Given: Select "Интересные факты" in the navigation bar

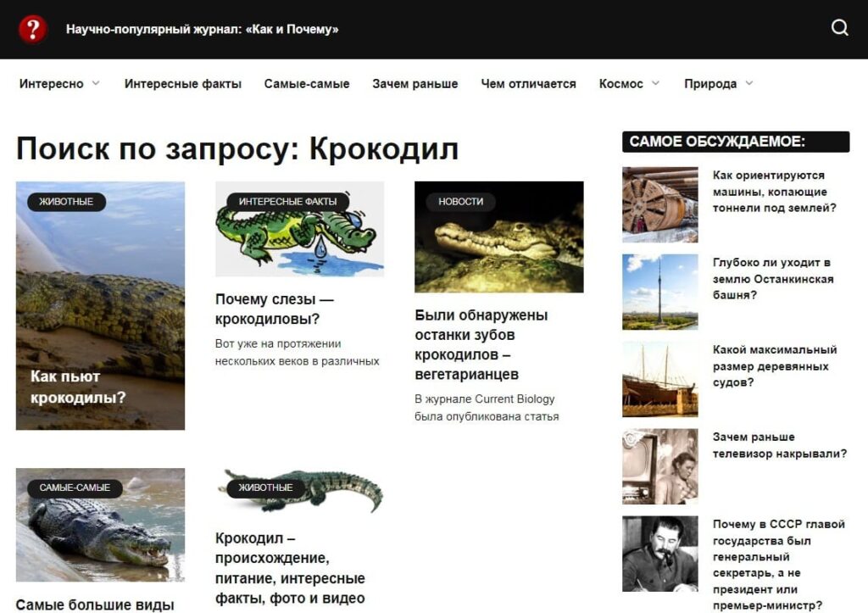Looking at the screenshot, I should [x=182, y=84].
